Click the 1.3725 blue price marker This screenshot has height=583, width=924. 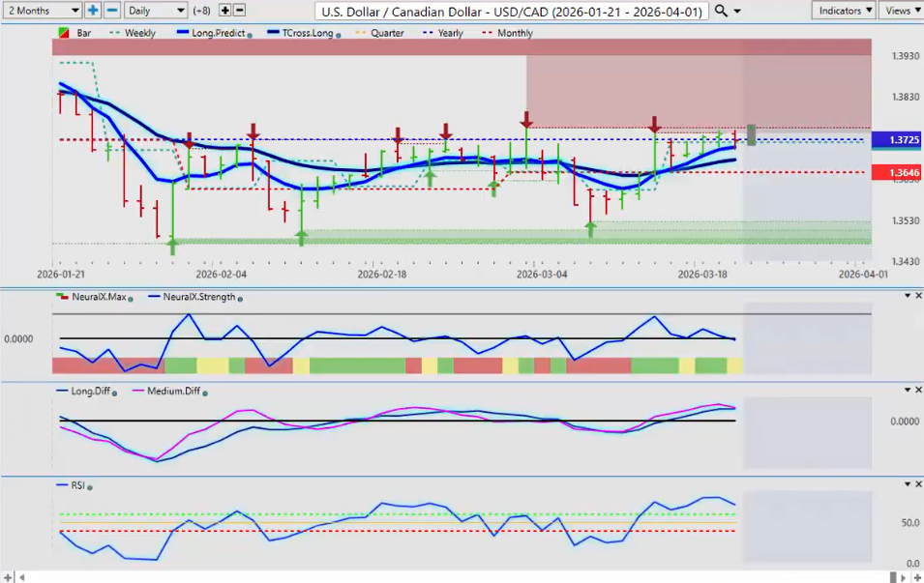coord(896,140)
